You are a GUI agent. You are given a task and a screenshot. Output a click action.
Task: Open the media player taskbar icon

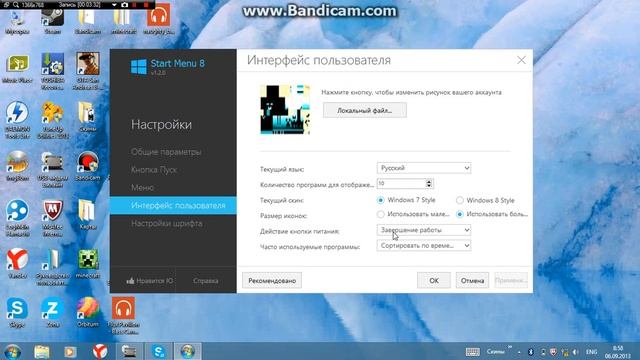click(70, 351)
